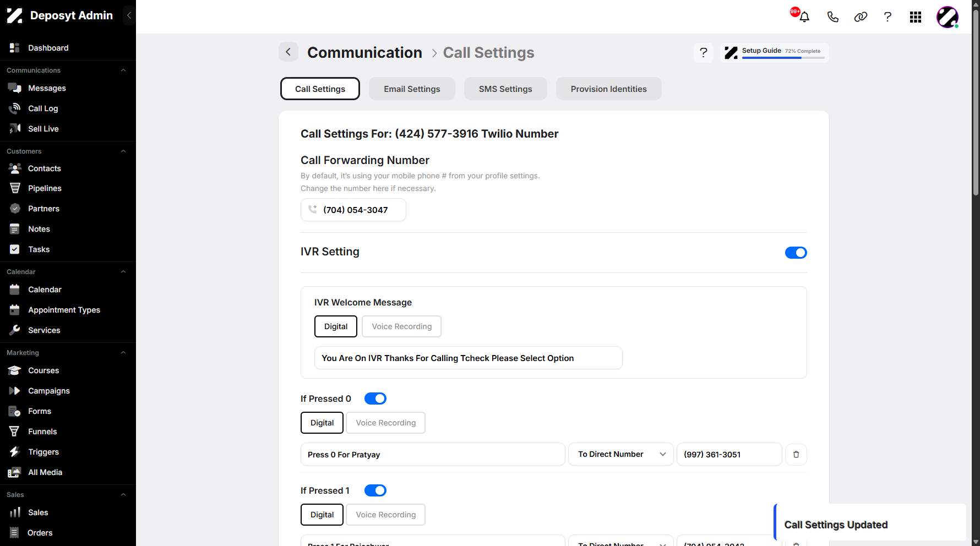Collapse the Sales sidebar section
The height and width of the screenshot is (546, 980).
point(123,495)
